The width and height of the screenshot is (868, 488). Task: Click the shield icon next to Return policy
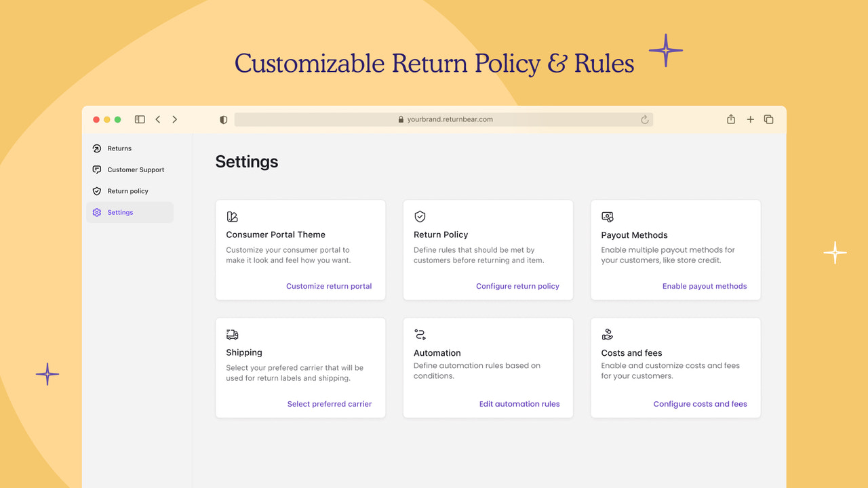pos(97,190)
